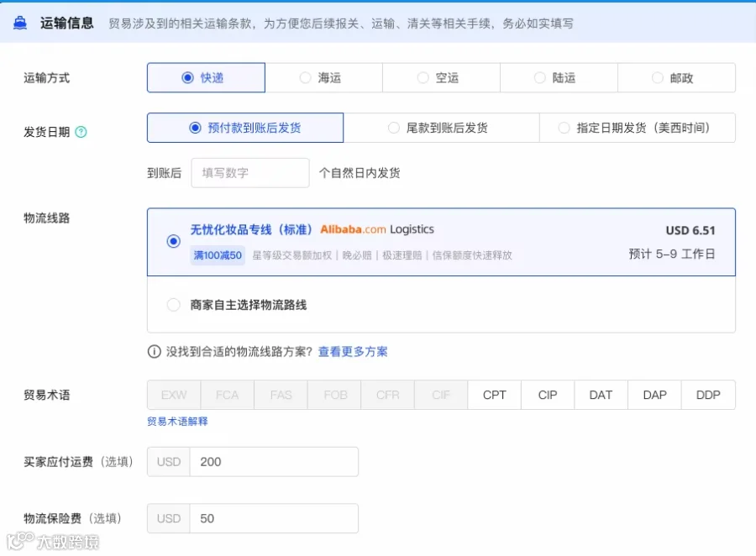The height and width of the screenshot is (556, 756).
Task: Select 尾款到账后发货 shipping date option
Action: (x=441, y=128)
